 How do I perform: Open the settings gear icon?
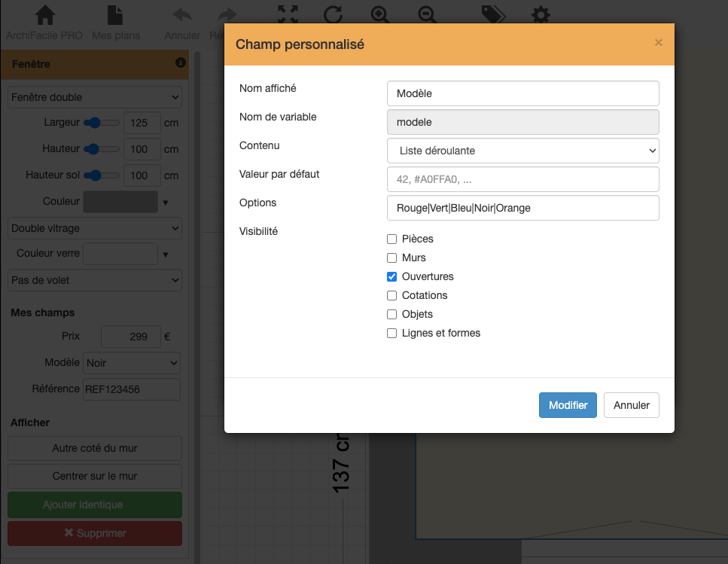tap(541, 15)
